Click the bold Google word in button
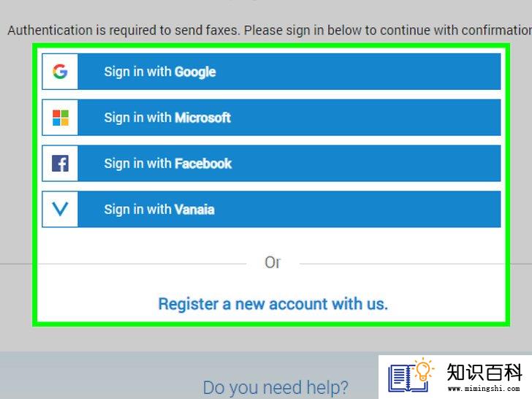532x399 pixels. [195, 72]
